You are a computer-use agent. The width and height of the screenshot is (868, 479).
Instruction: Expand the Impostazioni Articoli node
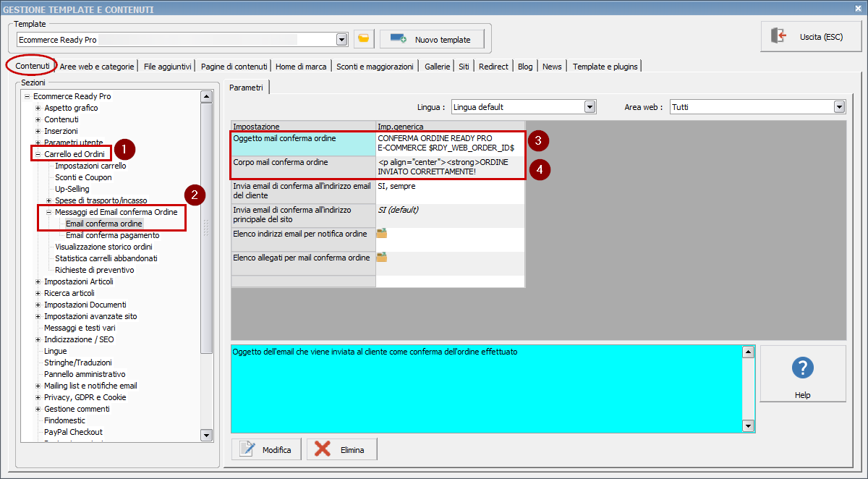pos(38,281)
